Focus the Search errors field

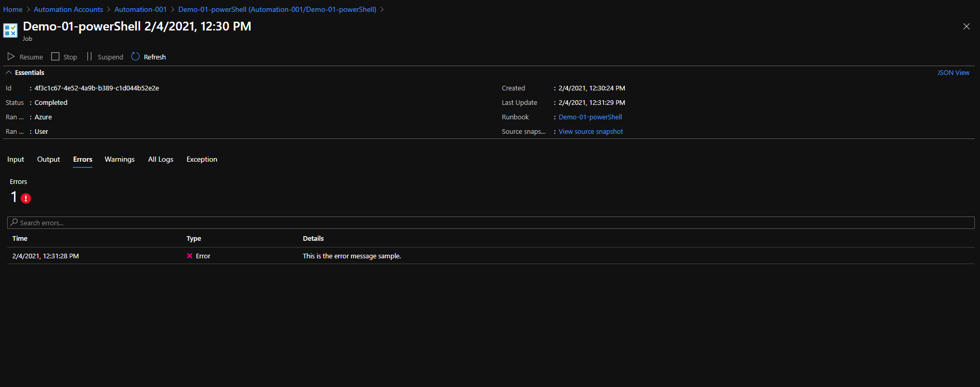pos(491,223)
